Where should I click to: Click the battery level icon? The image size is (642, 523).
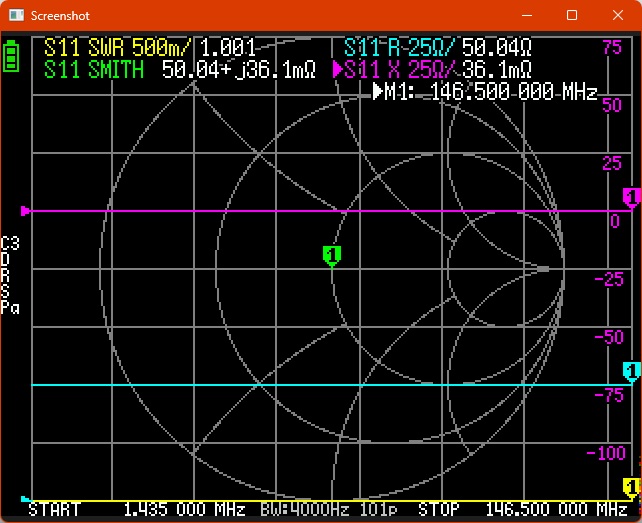click(x=11, y=56)
